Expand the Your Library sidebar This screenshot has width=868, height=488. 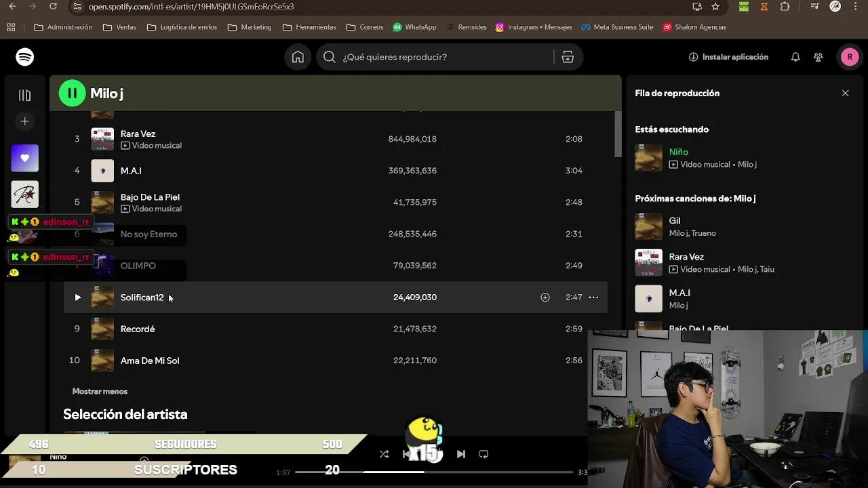25,96
